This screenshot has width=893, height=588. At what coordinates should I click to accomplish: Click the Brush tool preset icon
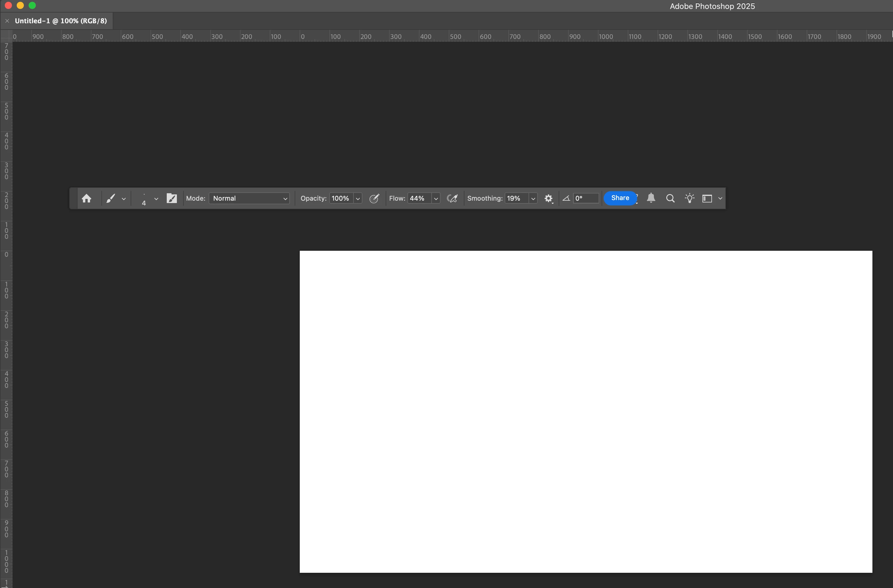pos(111,198)
